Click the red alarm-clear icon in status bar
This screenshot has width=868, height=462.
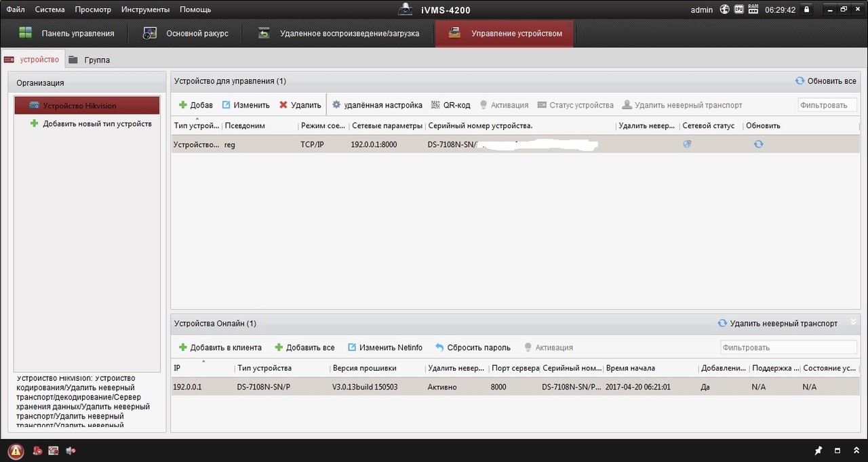pyautogui.click(x=38, y=450)
